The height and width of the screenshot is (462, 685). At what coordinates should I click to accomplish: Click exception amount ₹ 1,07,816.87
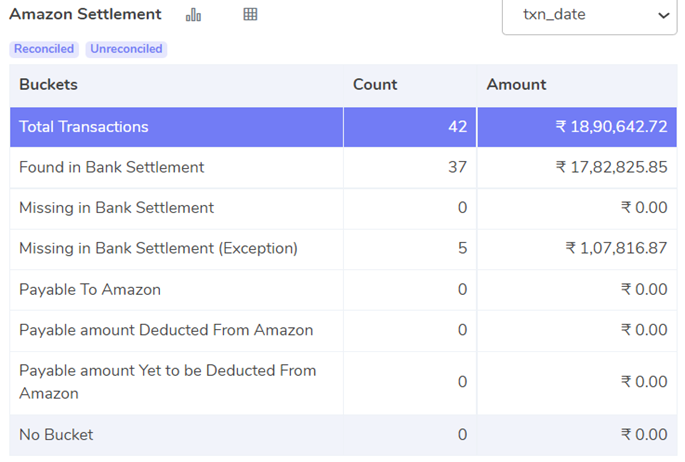click(616, 248)
